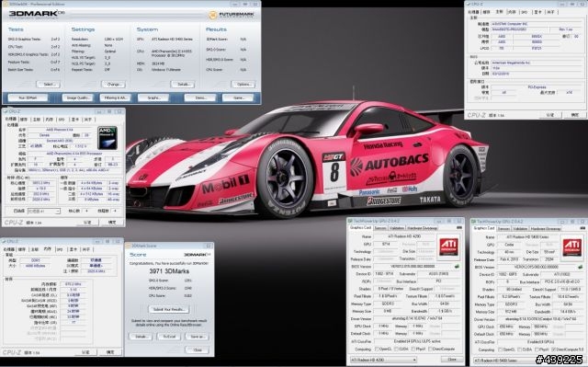Select Graphics Card tab in HD 4290 GPU-Z
Viewport: 588px width, 367px height.
click(360, 227)
